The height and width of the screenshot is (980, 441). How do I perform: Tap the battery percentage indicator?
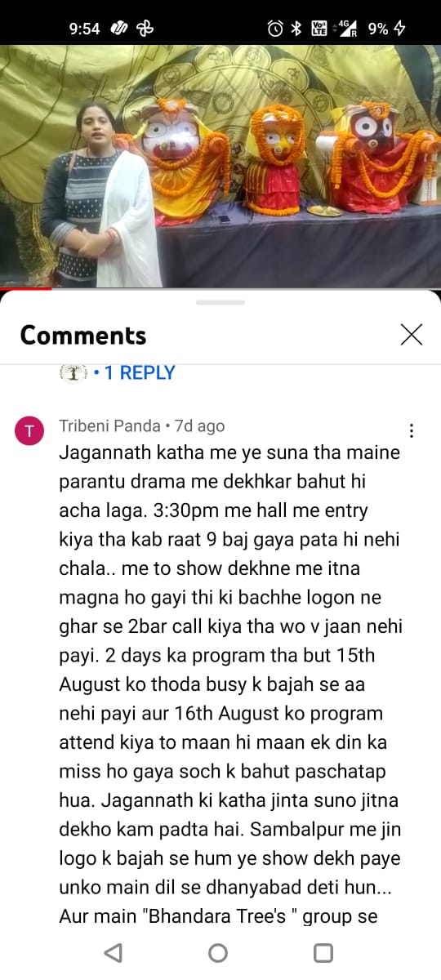(378, 29)
